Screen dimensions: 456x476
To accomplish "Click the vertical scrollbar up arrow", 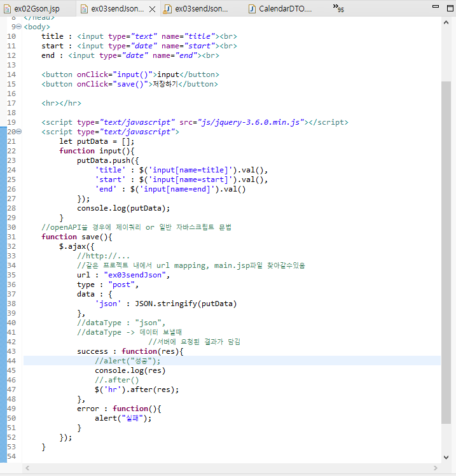I will 446,22.
